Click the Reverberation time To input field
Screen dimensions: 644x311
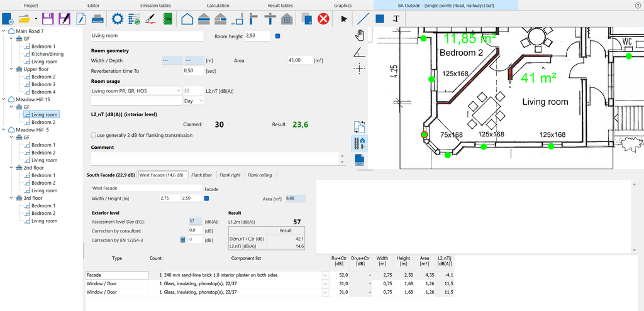click(x=192, y=71)
